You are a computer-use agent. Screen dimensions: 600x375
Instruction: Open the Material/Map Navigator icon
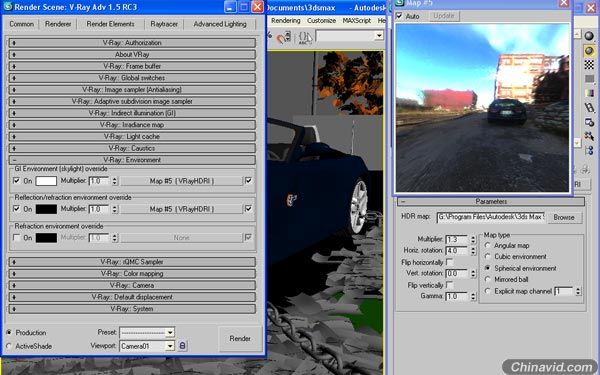pyautogui.click(x=589, y=150)
